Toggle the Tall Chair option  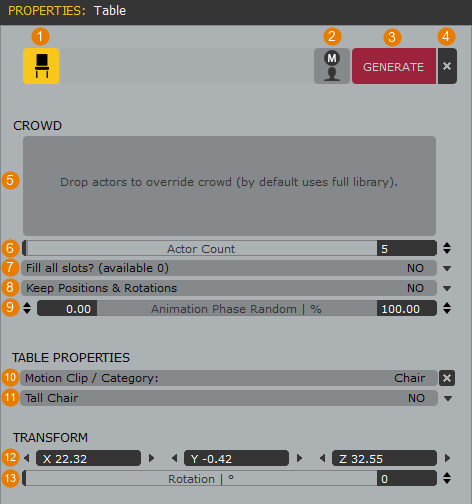[229, 398]
